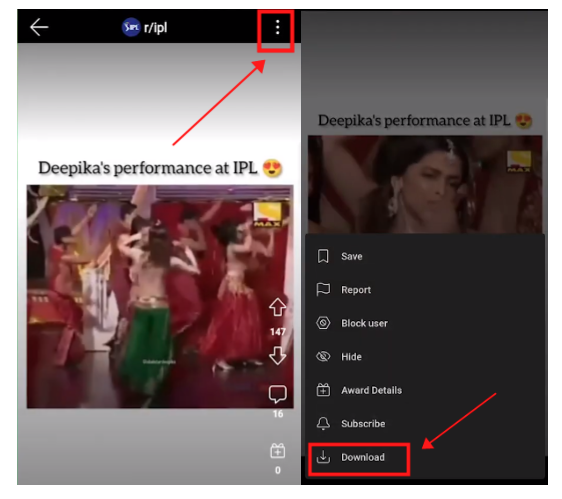The image size is (562, 499).
Task: Click the bookmark icon beside Save
Action: [x=323, y=256]
